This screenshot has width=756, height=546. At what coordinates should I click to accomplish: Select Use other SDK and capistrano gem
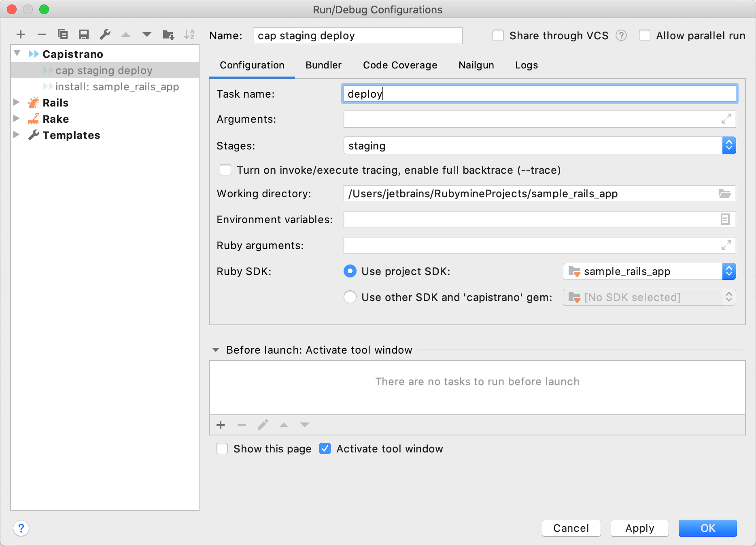pyautogui.click(x=350, y=297)
